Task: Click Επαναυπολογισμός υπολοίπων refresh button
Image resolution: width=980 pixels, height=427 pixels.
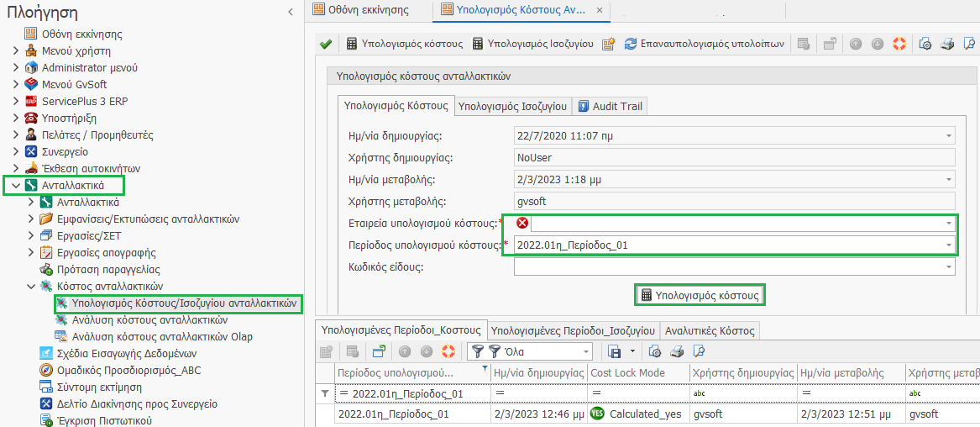Action: (x=705, y=44)
